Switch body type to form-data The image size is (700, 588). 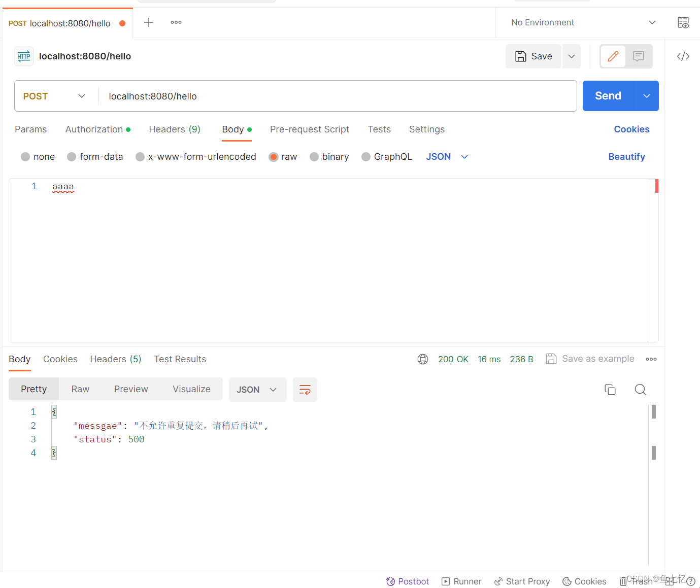pyautogui.click(x=95, y=157)
